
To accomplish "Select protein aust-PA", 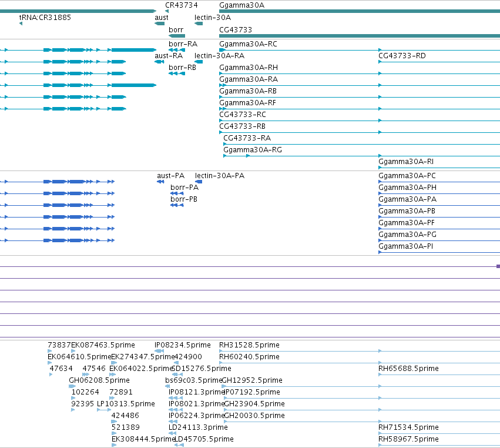I will point(170,176).
